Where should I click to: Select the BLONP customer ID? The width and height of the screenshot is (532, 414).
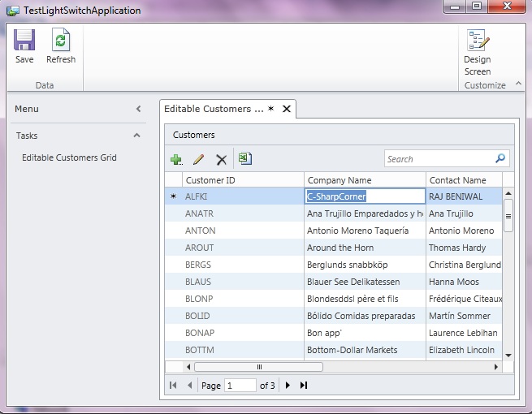[x=243, y=299]
